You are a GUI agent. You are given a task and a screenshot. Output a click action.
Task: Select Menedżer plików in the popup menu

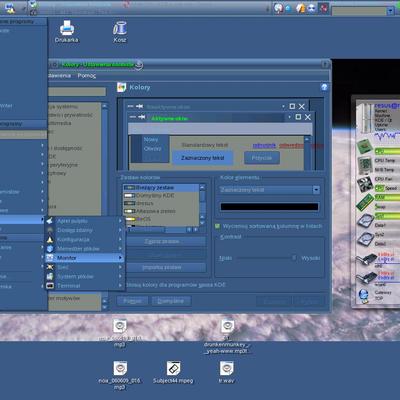tap(78, 249)
